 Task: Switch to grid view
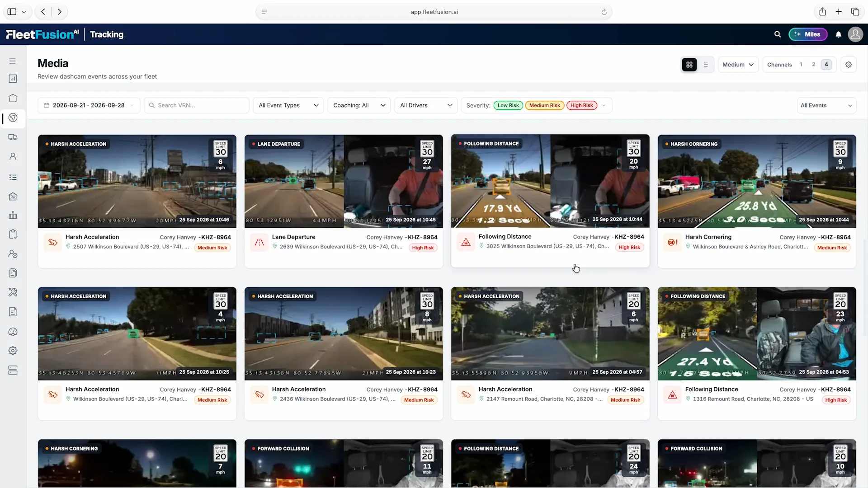tap(689, 65)
